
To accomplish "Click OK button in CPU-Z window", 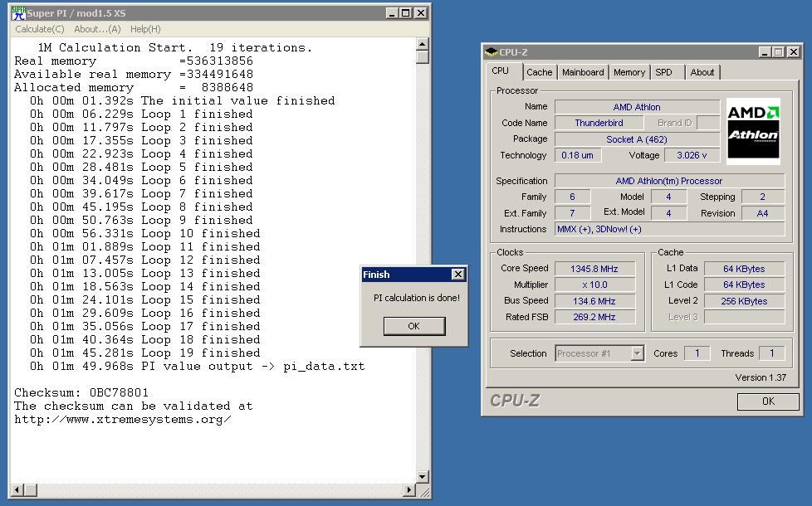I will pyautogui.click(x=768, y=401).
